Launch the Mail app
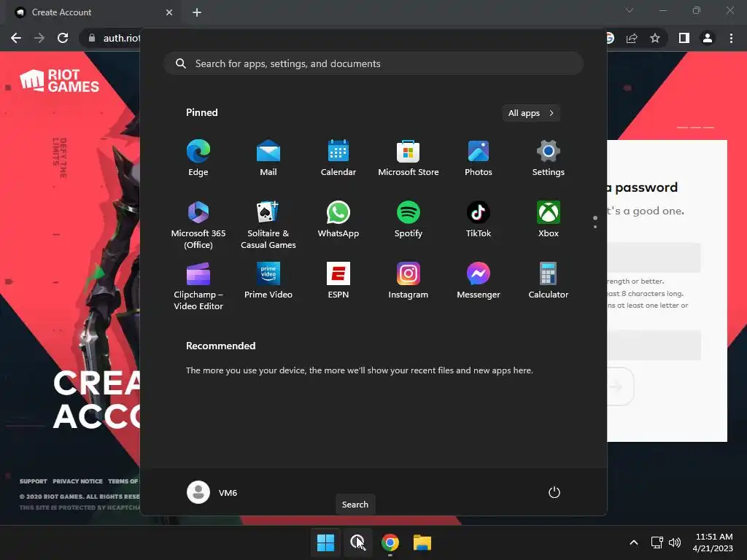Screen dimensions: 747x560 tap(268, 158)
